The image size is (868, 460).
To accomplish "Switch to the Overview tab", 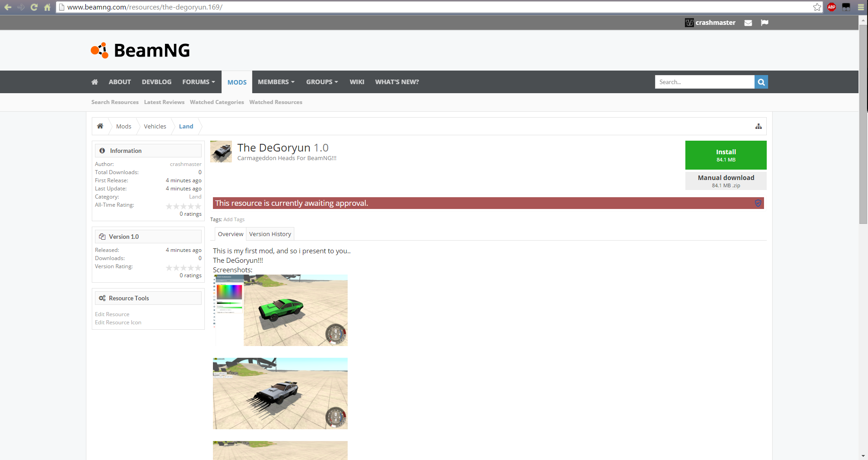I will pos(231,234).
